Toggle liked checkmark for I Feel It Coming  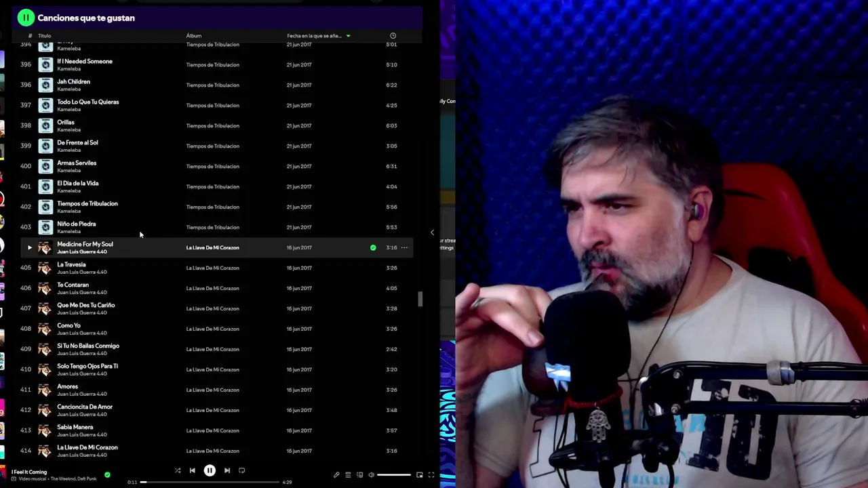(107, 475)
